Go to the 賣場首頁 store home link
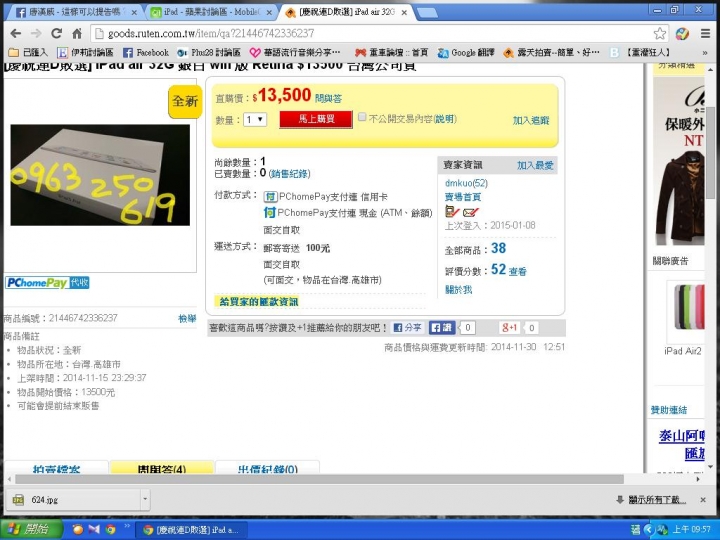Viewport: 720px width, 540px height. tap(463, 197)
